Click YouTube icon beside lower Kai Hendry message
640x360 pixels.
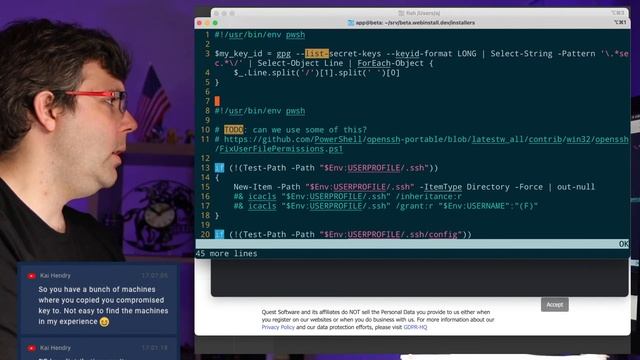click(x=31, y=348)
